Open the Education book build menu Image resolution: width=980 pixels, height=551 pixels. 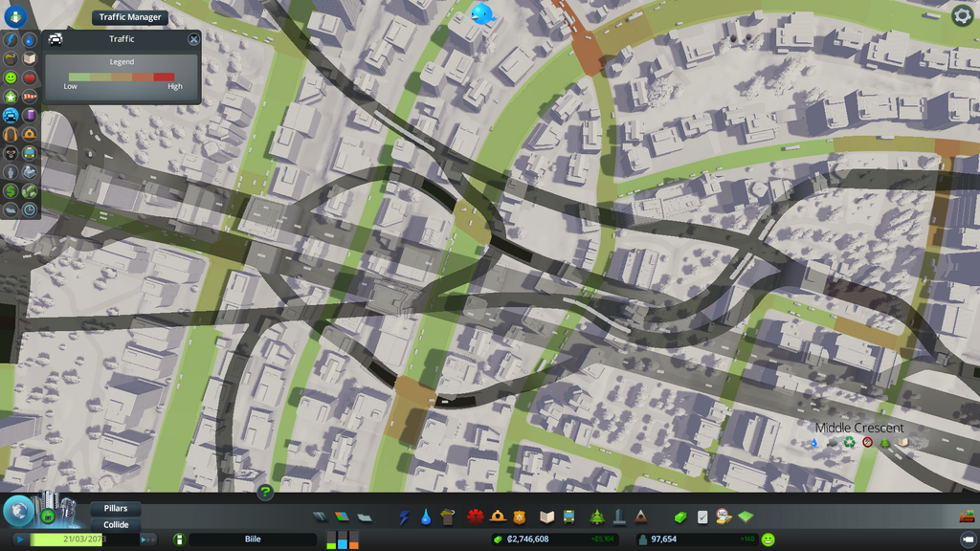[546, 517]
